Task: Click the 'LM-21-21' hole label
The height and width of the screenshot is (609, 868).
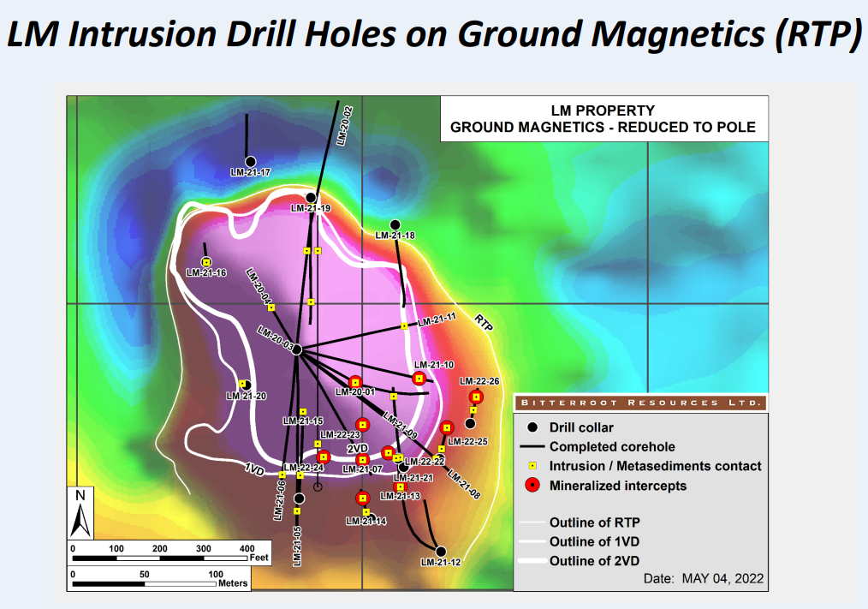Action: coord(413,478)
